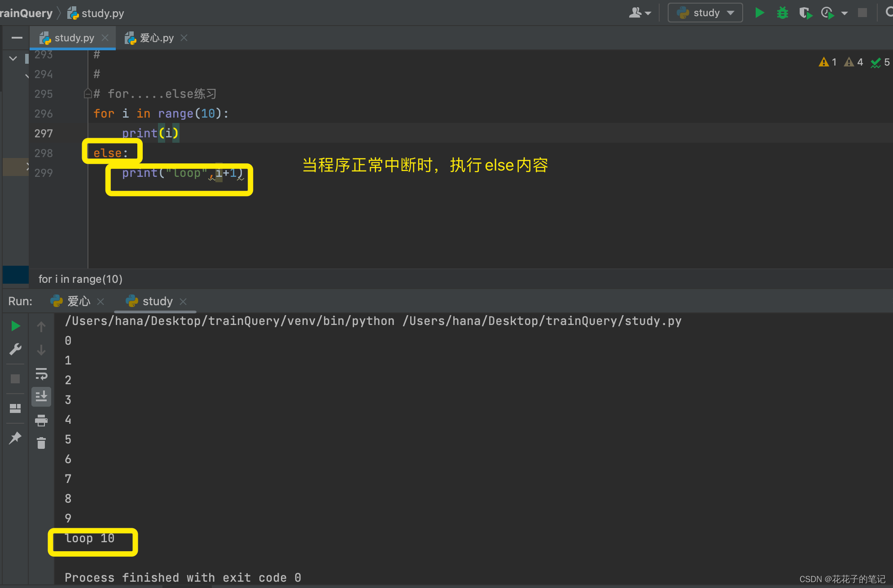This screenshot has height=588, width=893.
Task: Click the stop square in the top toolbar
Action: (x=862, y=13)
